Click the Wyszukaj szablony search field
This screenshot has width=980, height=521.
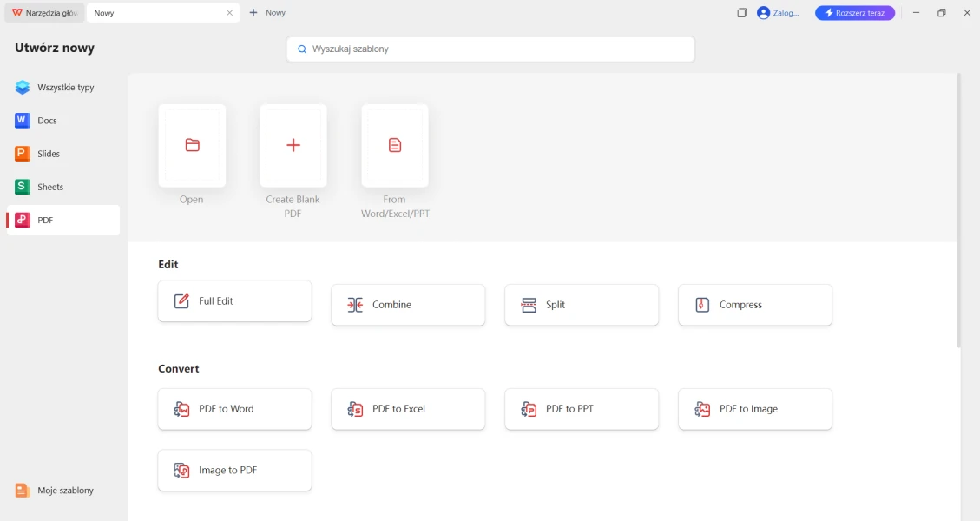click(x=490, y=49)
